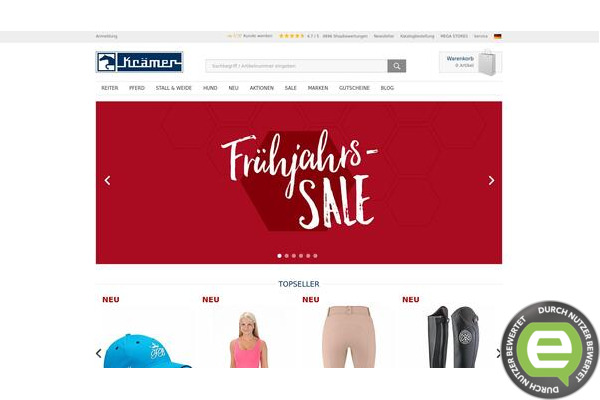Select the first carousel dot indicator
Viewport: 600px width, 400px height.
coord(279,256)
